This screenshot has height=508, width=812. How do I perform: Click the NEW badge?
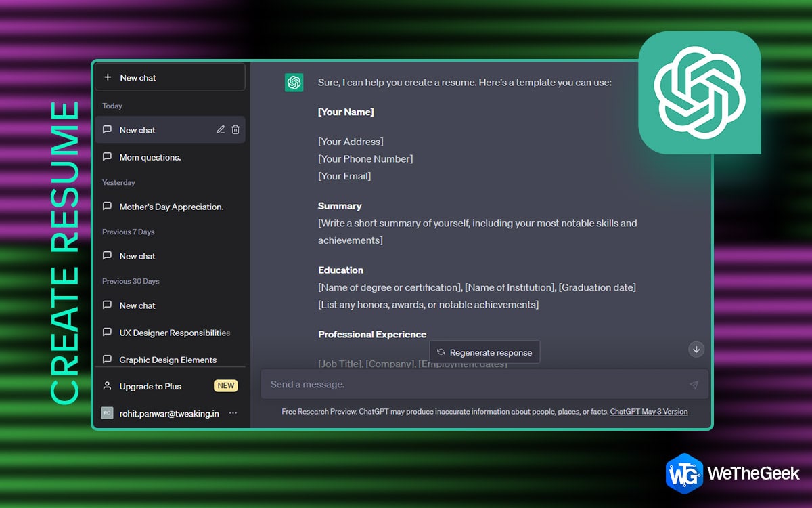226,386
